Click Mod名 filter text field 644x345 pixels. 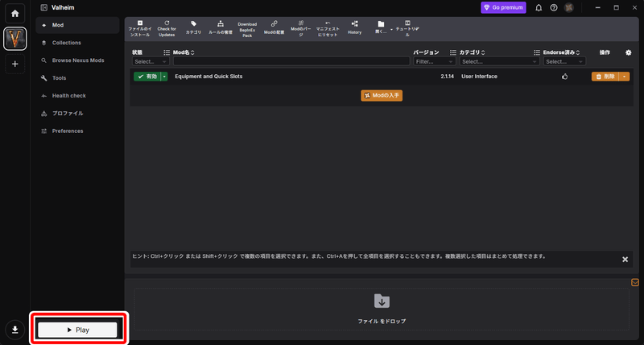[x=291, y=62]
